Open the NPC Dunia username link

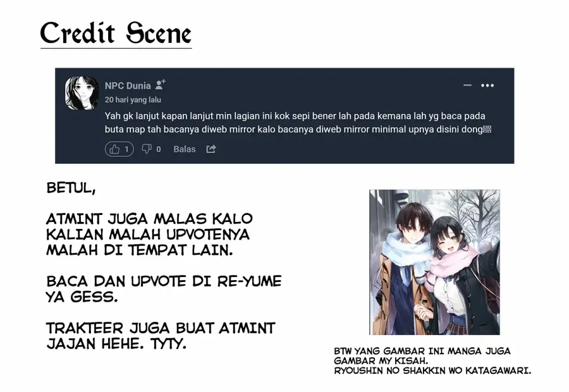point(128,85)
